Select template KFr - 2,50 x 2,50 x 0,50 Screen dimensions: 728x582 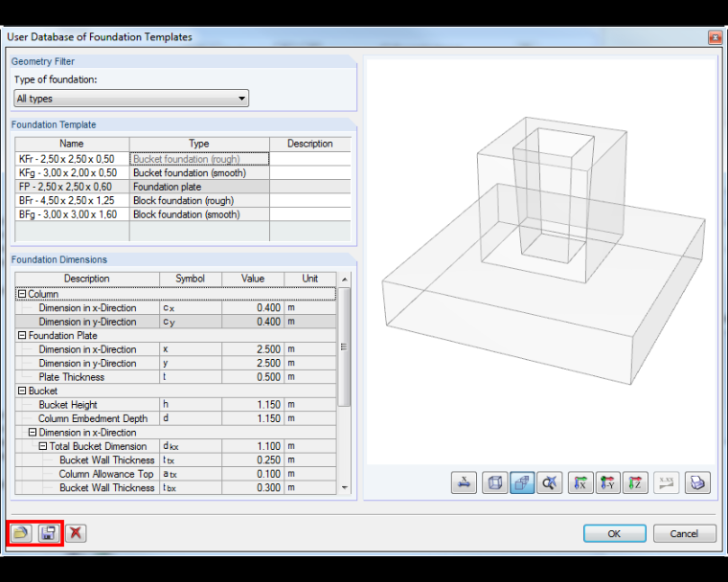72,159
